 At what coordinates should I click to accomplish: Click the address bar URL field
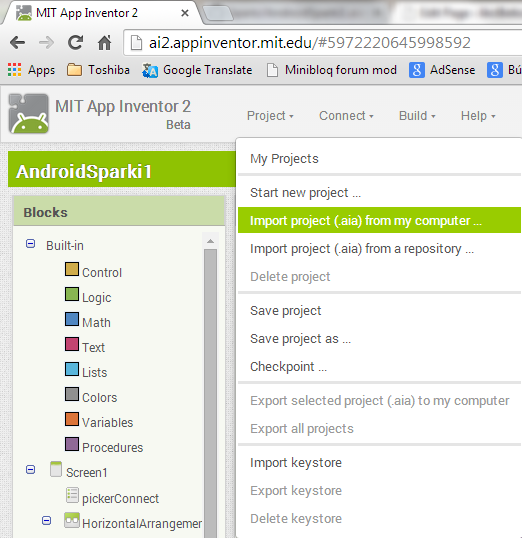point(323,43)
